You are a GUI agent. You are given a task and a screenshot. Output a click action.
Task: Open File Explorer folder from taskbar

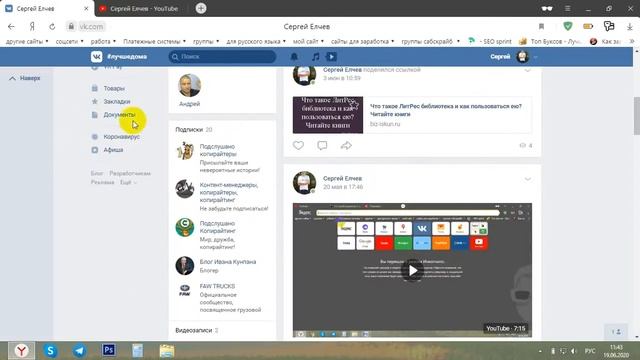point(167,351)
